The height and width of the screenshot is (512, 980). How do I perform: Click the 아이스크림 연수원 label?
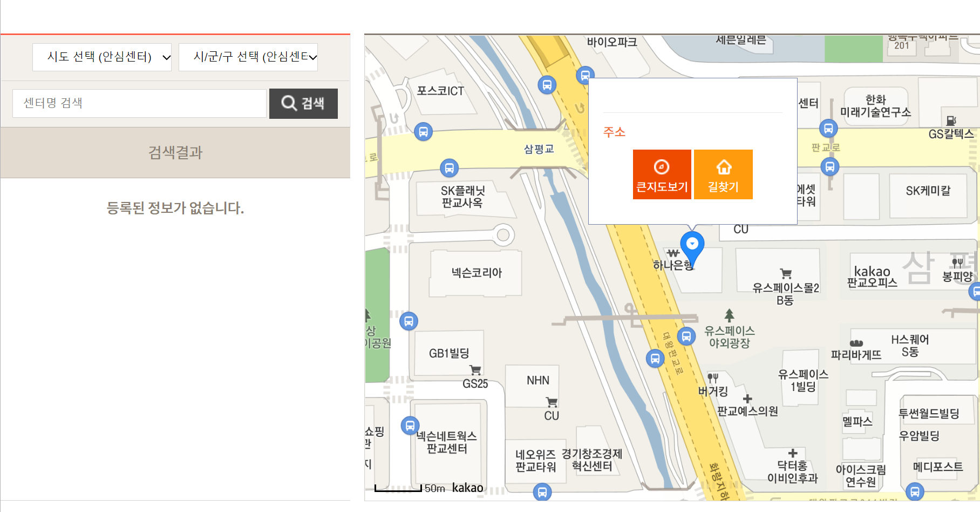click(x=861, y=475)
